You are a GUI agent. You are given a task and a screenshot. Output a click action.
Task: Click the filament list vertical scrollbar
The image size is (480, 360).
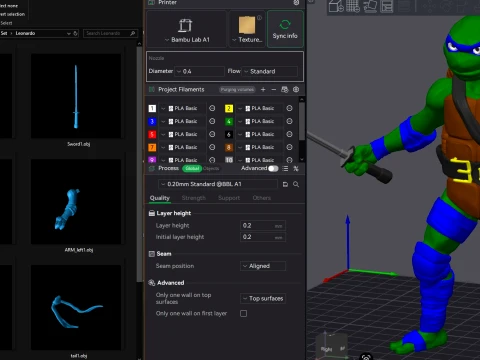(x=302, y=122)
